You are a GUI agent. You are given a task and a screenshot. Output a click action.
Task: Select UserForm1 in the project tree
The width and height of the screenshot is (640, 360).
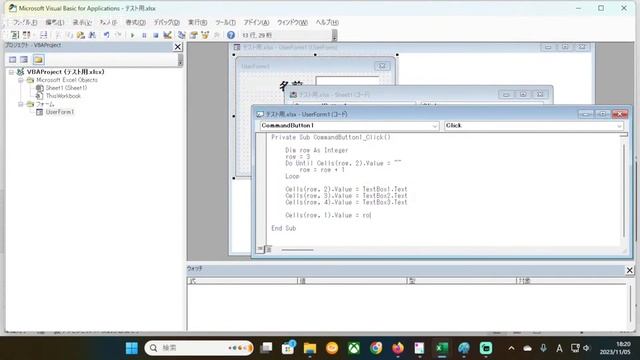coord(60,112)
